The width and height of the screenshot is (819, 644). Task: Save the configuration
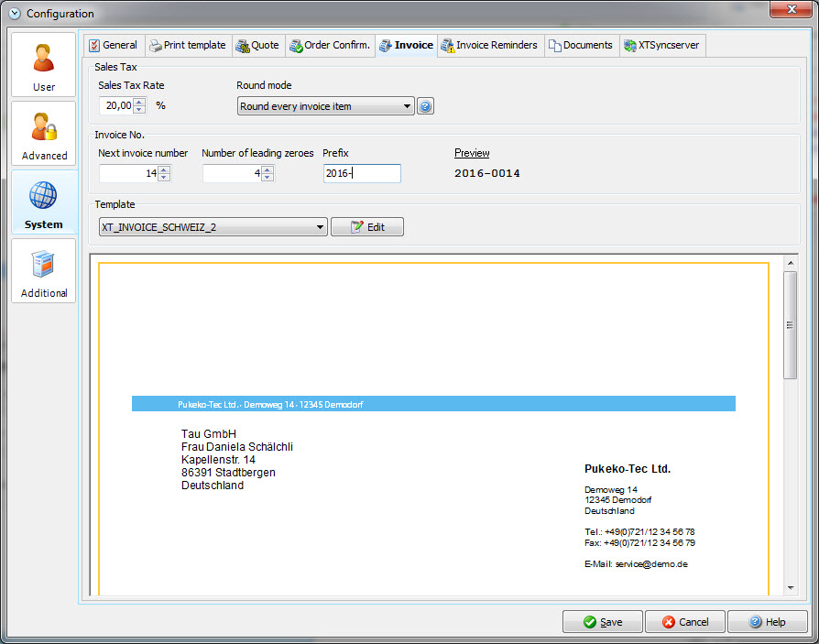(x=602, y=622)
